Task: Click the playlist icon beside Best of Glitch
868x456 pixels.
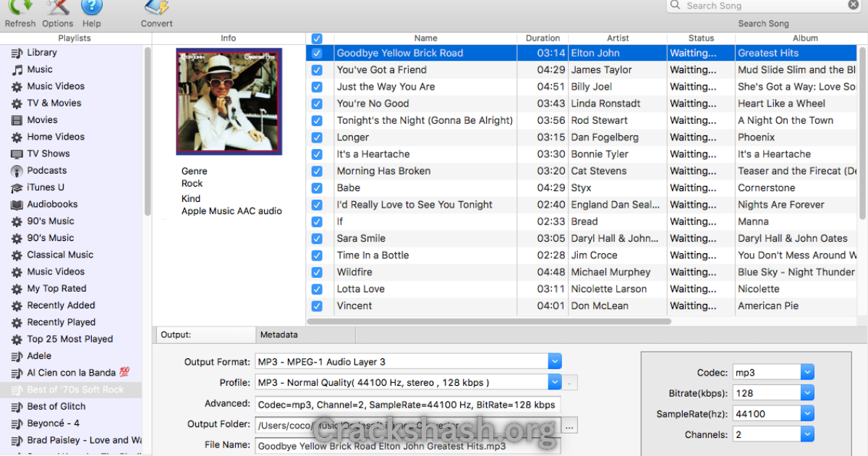Action: click(x=17, y=407)
